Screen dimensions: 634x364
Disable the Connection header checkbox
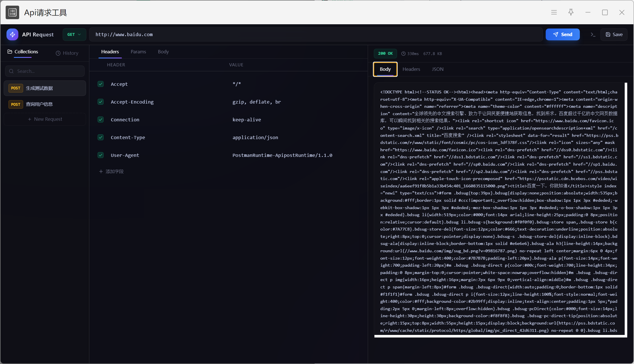point(101,120)
